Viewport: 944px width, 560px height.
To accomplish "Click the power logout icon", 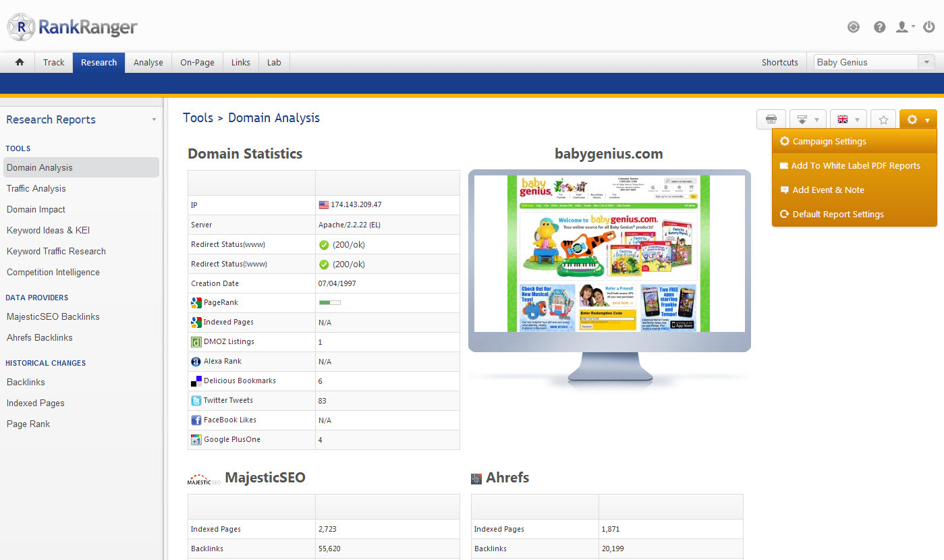I will pos(928,27).
